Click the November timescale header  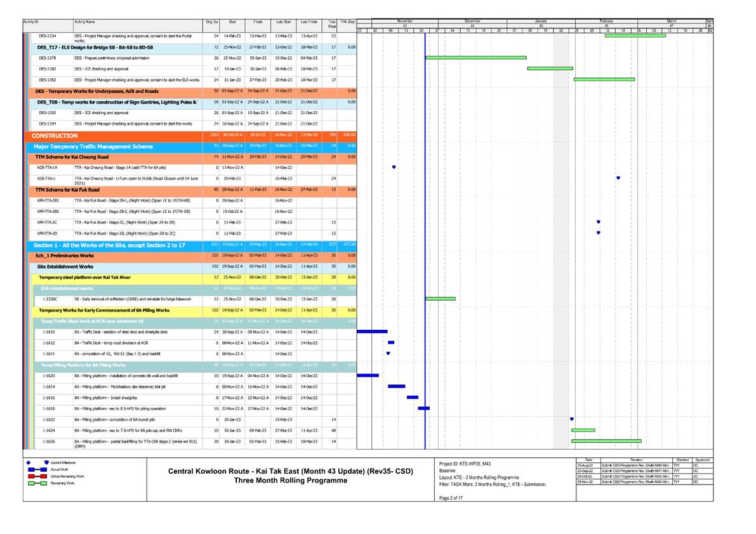(406, 20)
